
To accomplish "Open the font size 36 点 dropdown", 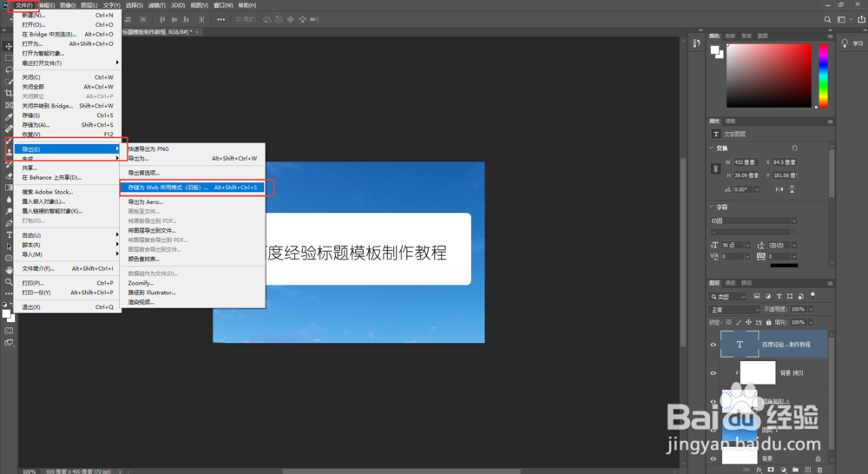I will pyautogui.click(x=747, y=246).
